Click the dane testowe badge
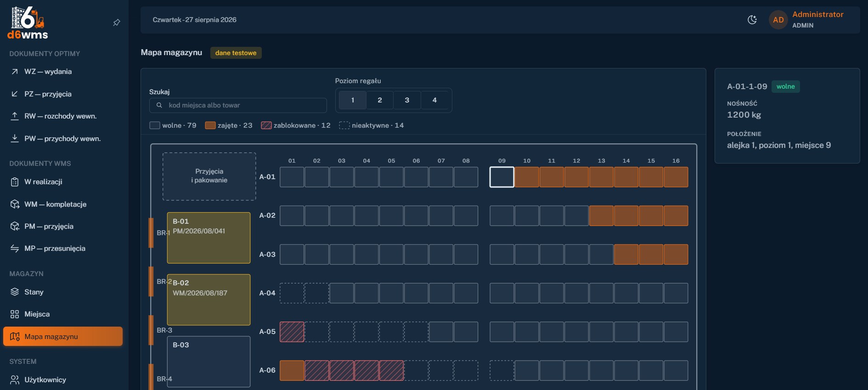 pyautogui.click(x=236, y=53)
